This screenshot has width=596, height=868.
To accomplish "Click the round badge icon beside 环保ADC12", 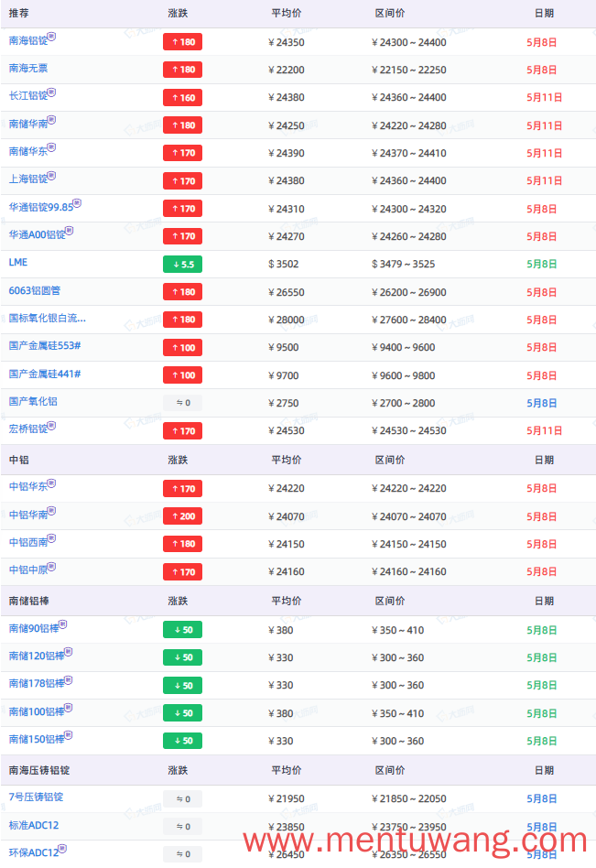I will pos(62,848).
